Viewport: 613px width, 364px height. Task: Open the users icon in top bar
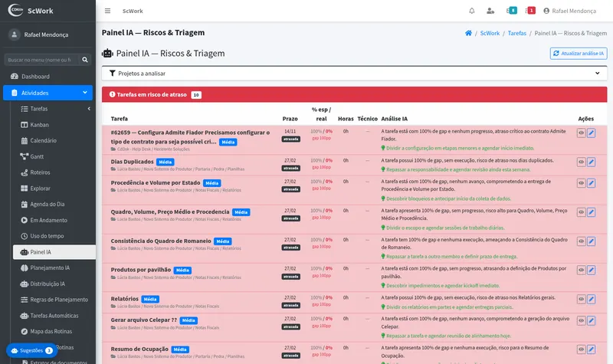490,11
